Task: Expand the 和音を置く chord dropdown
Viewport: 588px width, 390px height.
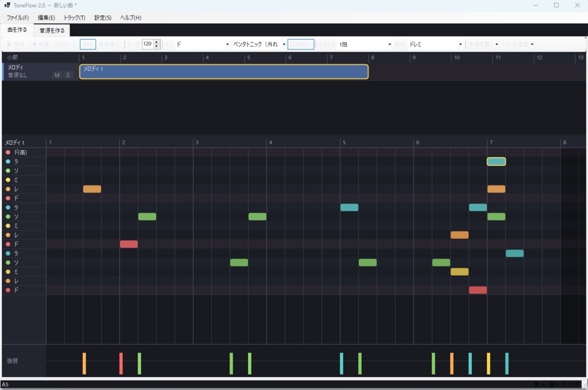Action: point(497,44)
